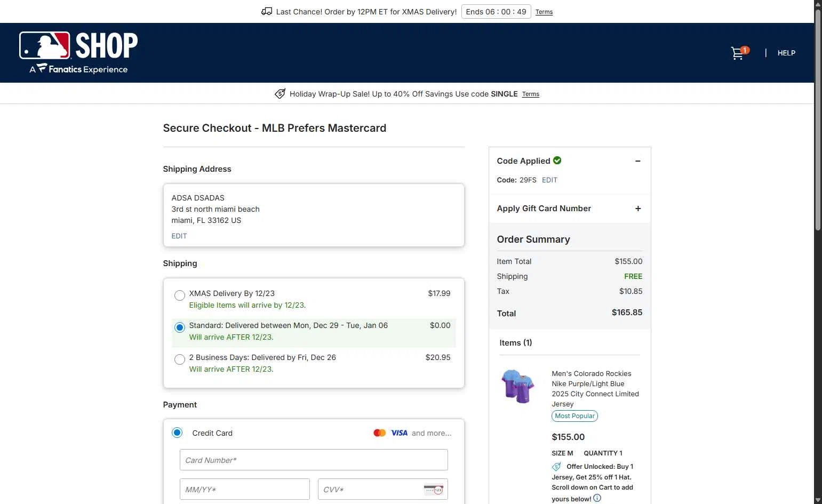Click 'and more...' payment text
Screen dimensions: 822x504
[432, 433]
